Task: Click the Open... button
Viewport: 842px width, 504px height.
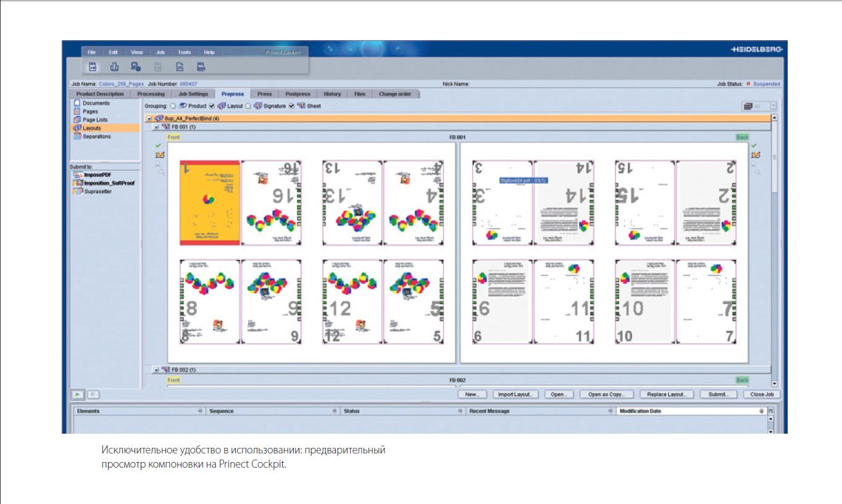Action: 559,394
